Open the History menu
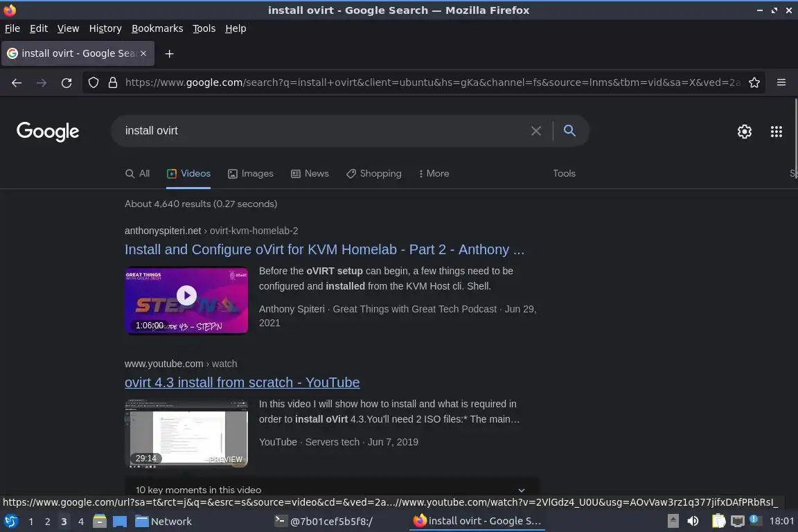Viewport: 798px width, 532px height. tap(105, 28)
